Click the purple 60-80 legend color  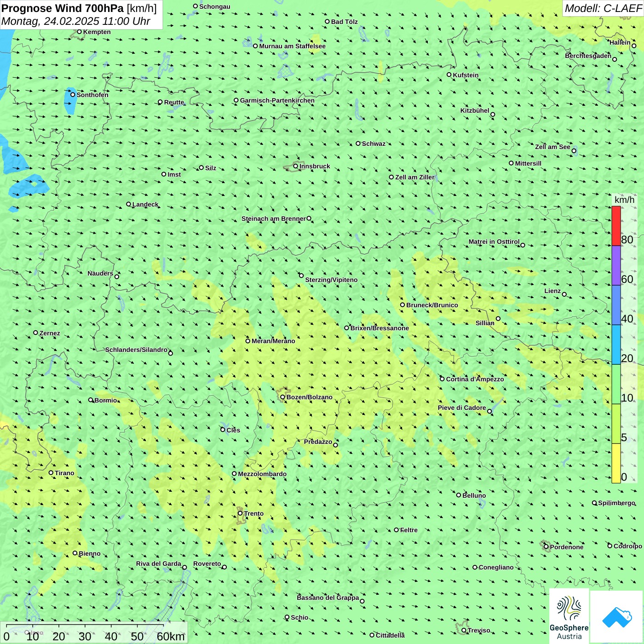click(x=616, y=266)
